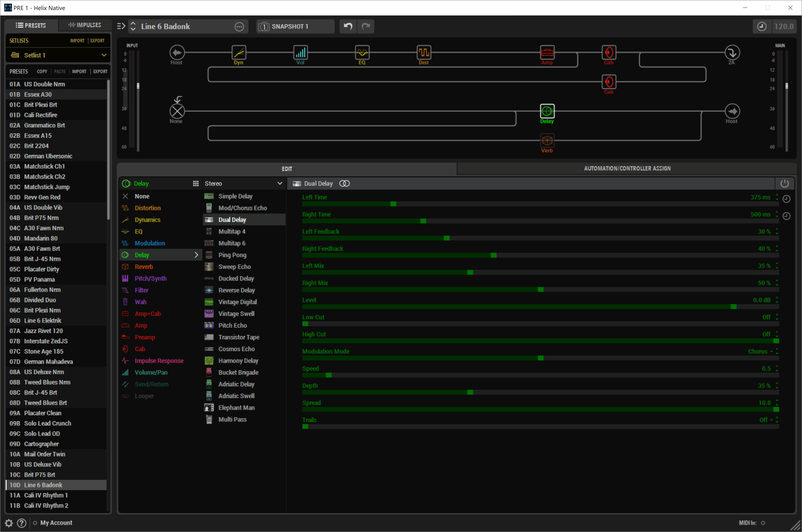Switch to the Impulses tab
The height and width of the screenshot is (532, 802).
85,25
